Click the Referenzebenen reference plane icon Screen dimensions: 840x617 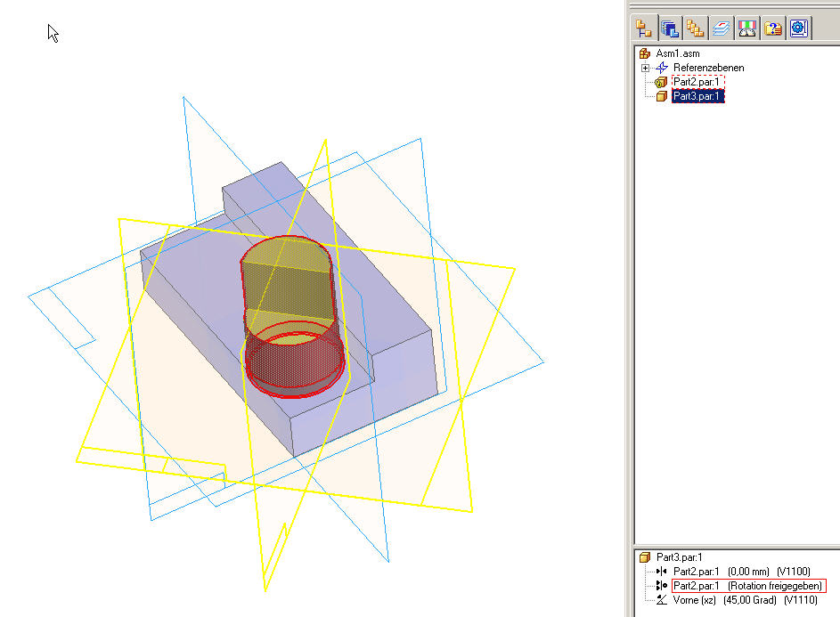(x=662, y=68)
